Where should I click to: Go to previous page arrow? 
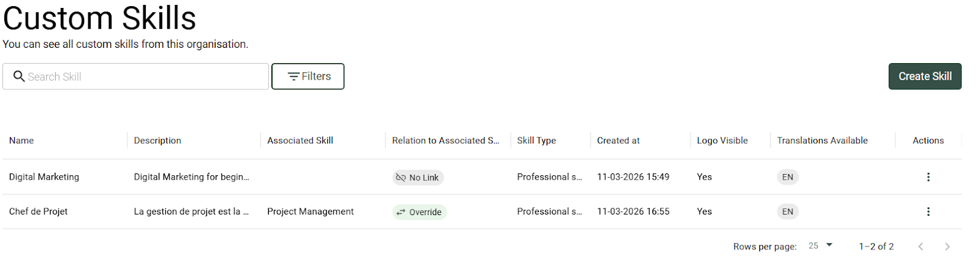pos(920,246)
